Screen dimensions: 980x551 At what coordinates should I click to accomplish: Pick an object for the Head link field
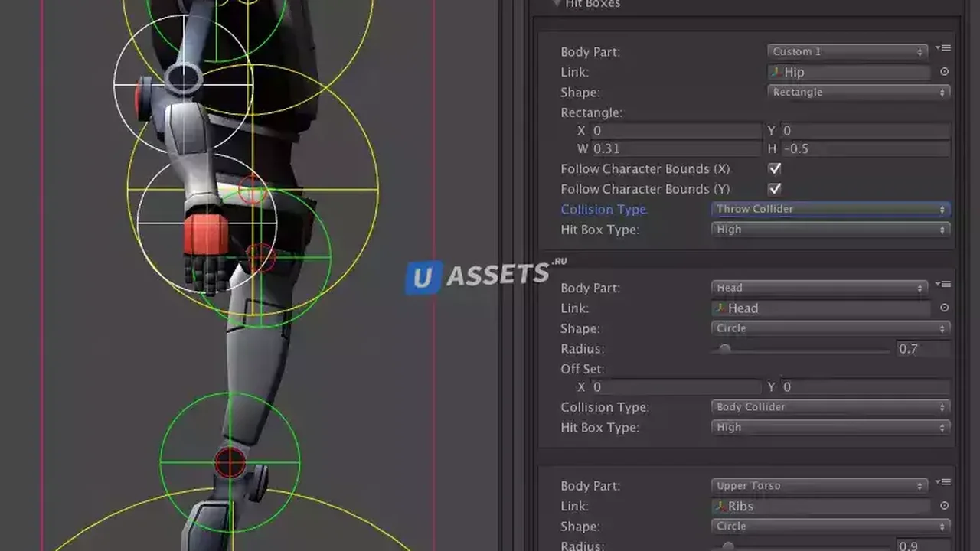(x=944, y=308)
